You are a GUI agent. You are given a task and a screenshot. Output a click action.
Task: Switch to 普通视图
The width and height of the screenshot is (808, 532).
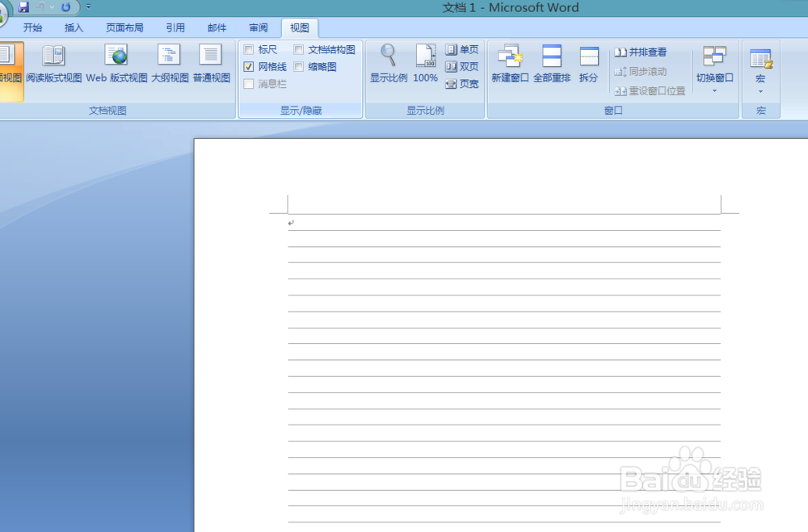point(211,65)
